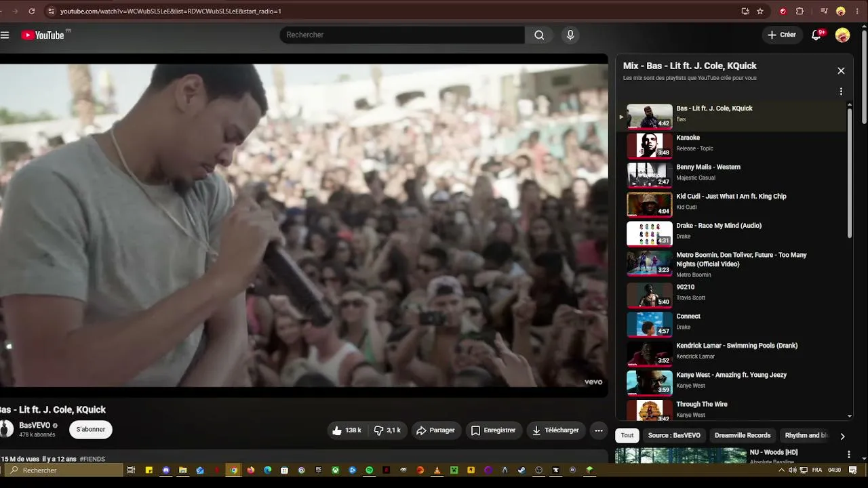Open the Créer menu
Screen dimensions: 868x488
coord(782,35)
